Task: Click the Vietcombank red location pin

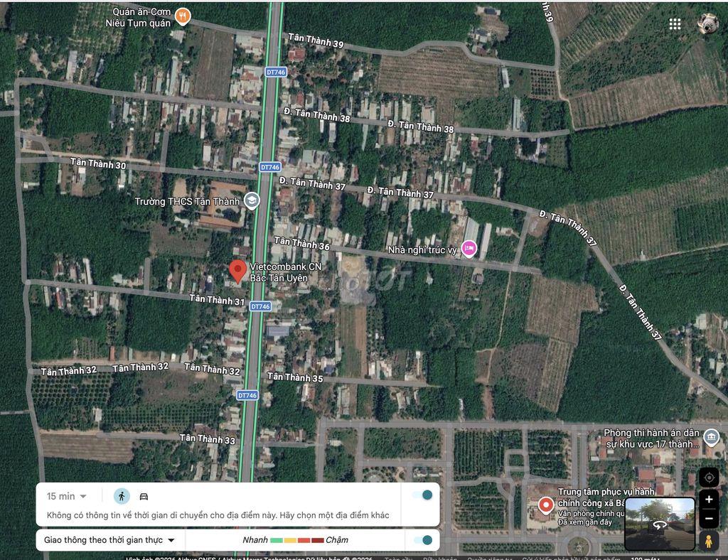Action: (x=237, y=271)
